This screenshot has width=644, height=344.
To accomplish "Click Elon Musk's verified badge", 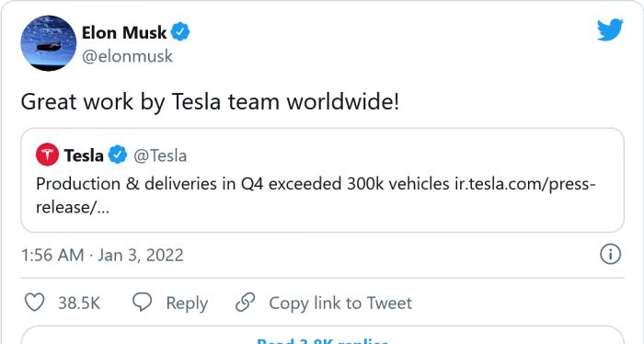I will [x=180, y=32].
